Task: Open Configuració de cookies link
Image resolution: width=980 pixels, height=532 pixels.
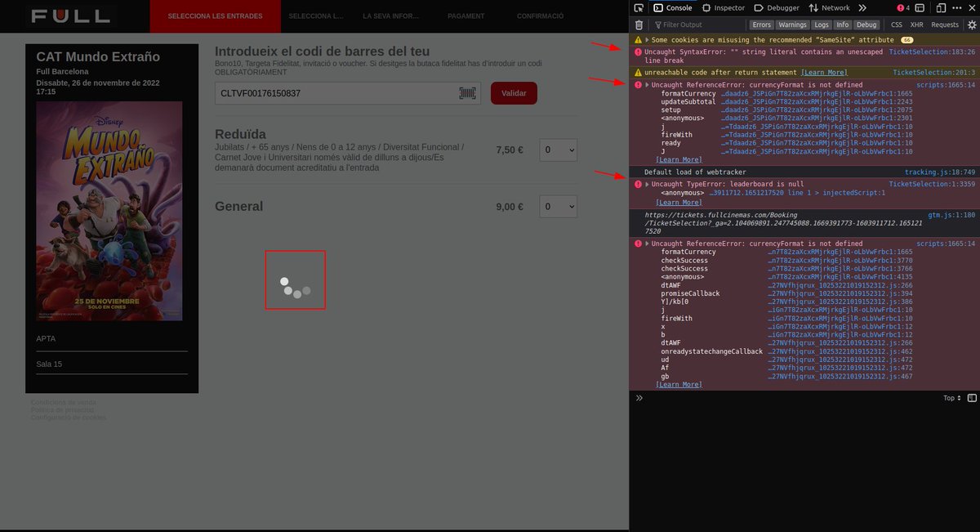Action: tap(69, 417)
